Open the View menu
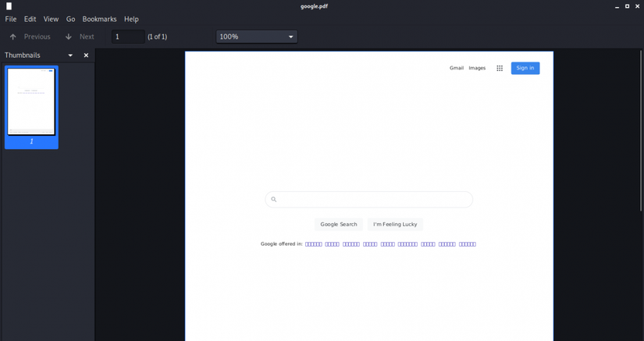644x341 pixels. coord(51,20)
